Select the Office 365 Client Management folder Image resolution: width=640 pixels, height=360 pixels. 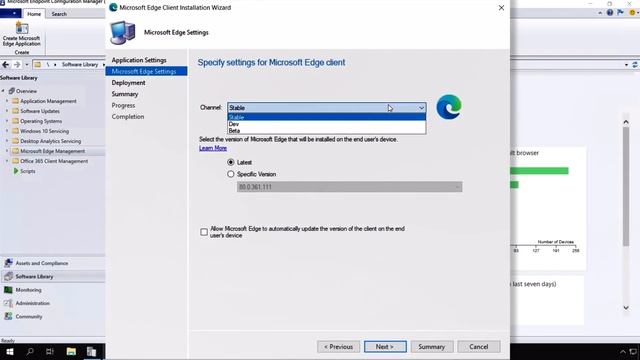(54, 161)
